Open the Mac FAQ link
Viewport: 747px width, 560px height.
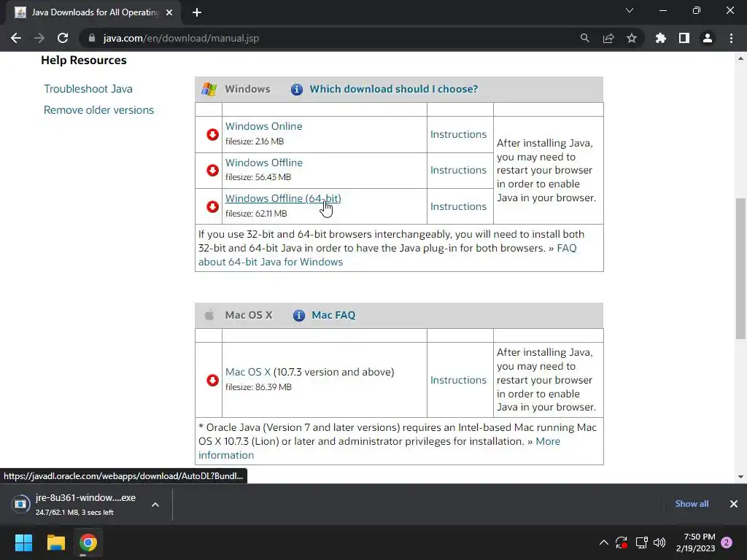(x=333, y=315)
